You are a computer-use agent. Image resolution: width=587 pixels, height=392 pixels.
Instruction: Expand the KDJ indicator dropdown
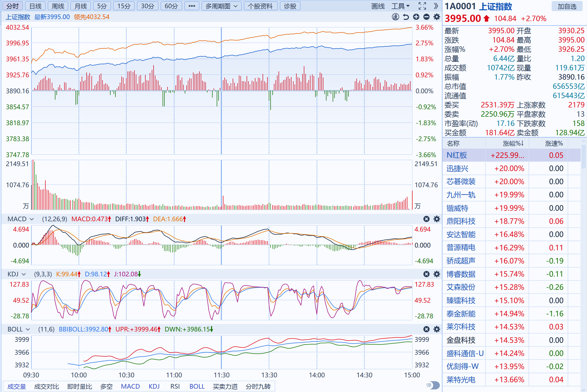click(24, 274)
